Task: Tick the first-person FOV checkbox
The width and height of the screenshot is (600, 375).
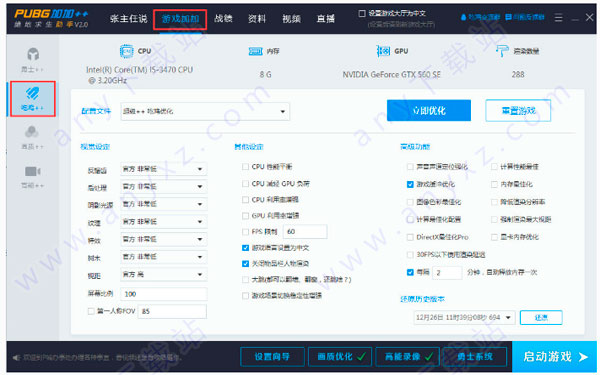Action: [x=91, y=311]
